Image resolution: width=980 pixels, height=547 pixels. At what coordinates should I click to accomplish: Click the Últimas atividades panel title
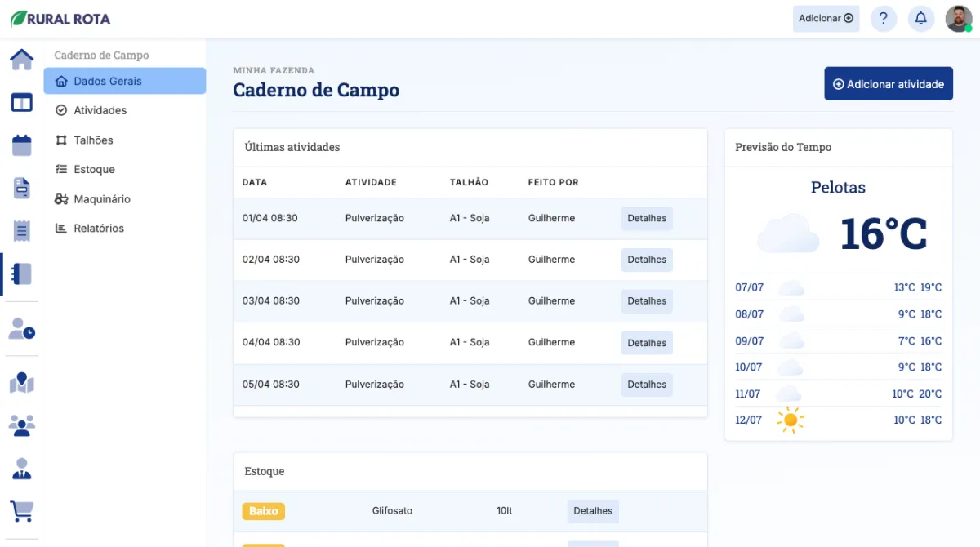tap(292, 147)
